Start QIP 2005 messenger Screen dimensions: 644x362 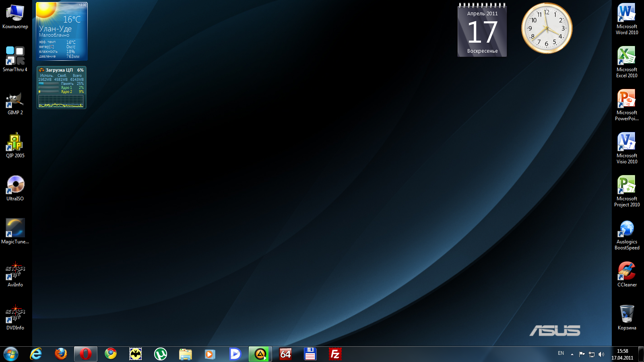tap(15, 145)
